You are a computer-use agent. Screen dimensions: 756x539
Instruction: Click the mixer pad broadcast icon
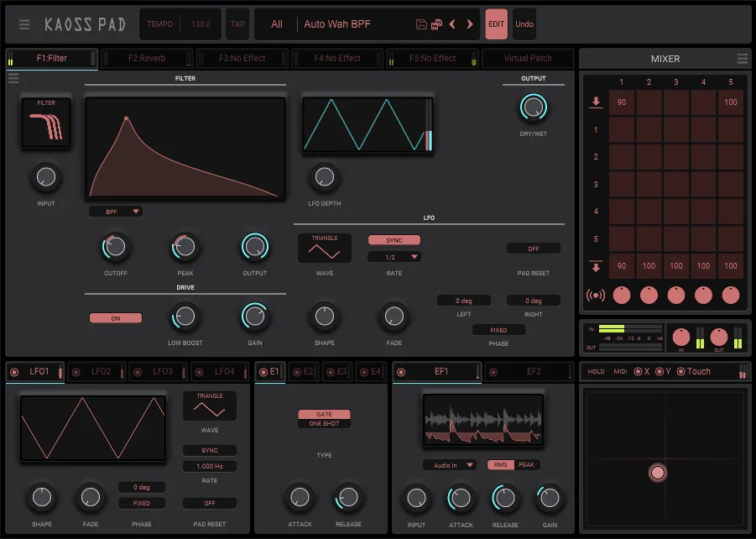(595, 295)
